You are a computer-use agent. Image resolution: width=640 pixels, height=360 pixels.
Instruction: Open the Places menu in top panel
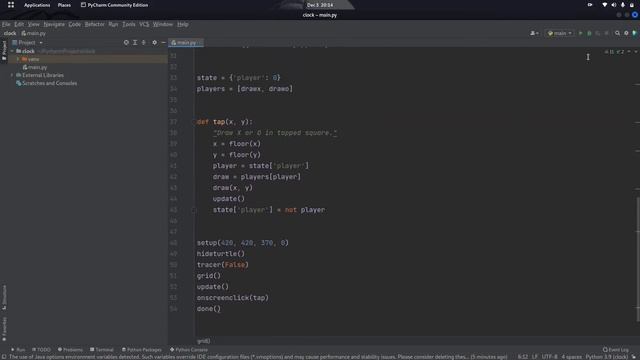[x=64, y=5]
